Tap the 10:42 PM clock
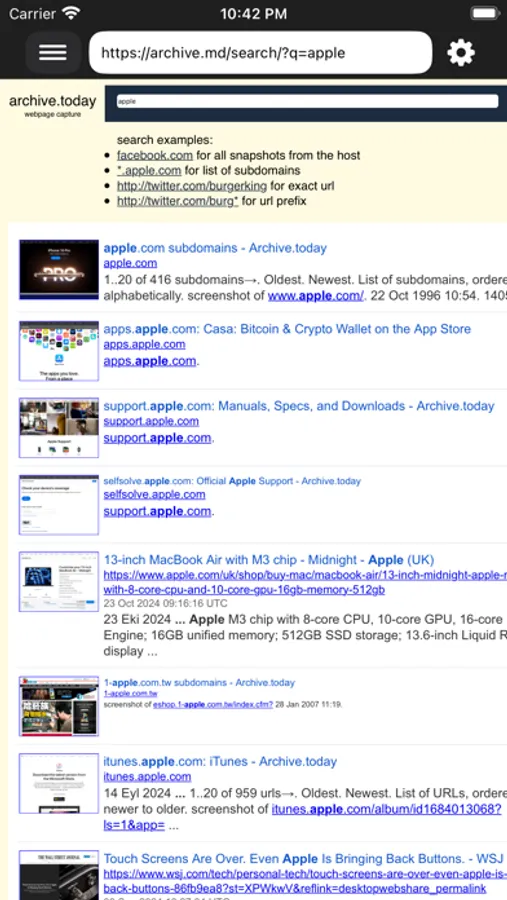Screen dimensions: 507x900 coord(253,14)
